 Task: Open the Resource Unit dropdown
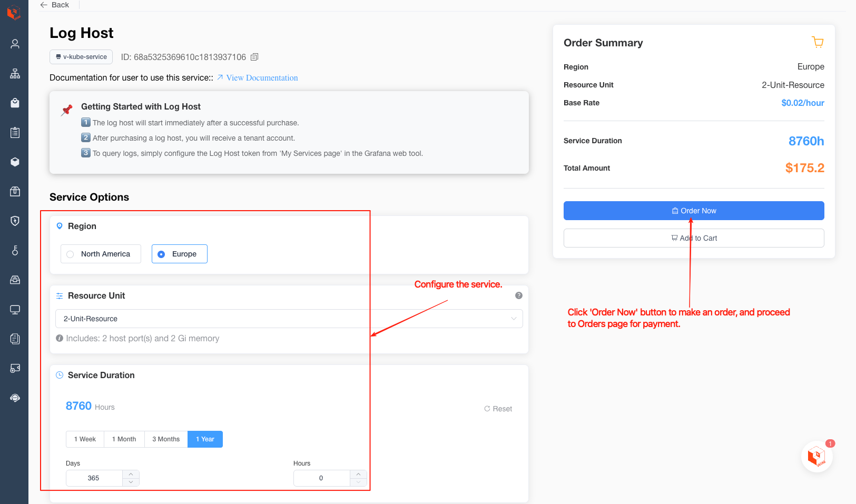point(289,319)
